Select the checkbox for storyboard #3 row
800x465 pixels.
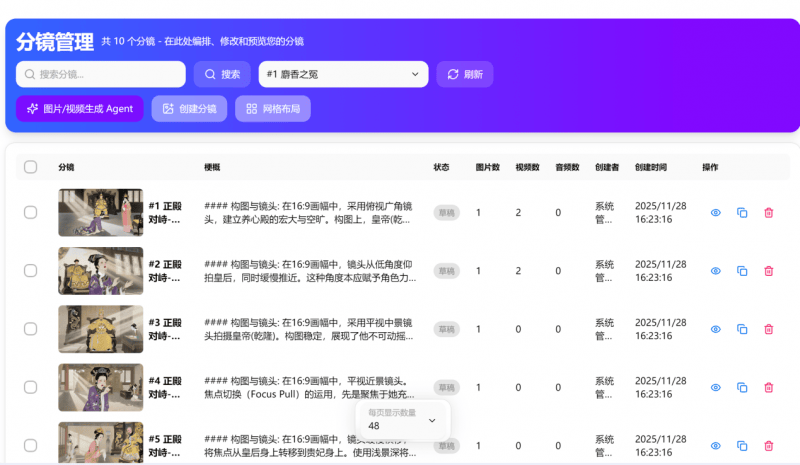coord(30,329)
